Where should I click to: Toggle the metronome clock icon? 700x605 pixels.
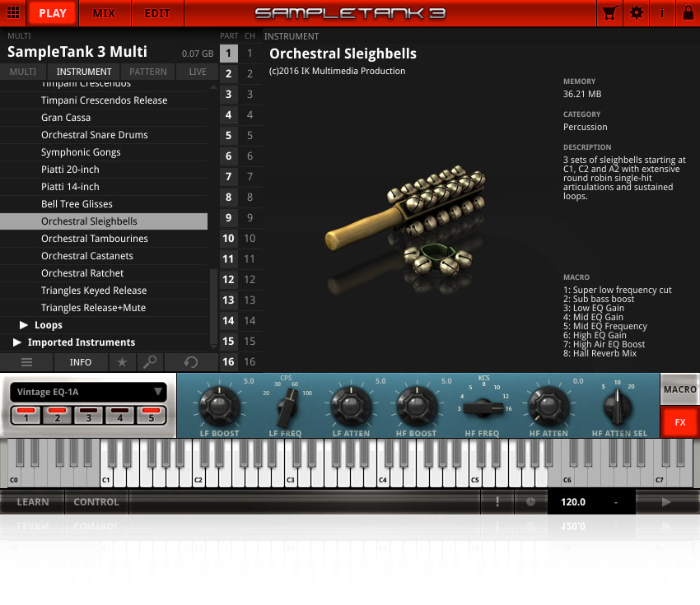[530, 502]
